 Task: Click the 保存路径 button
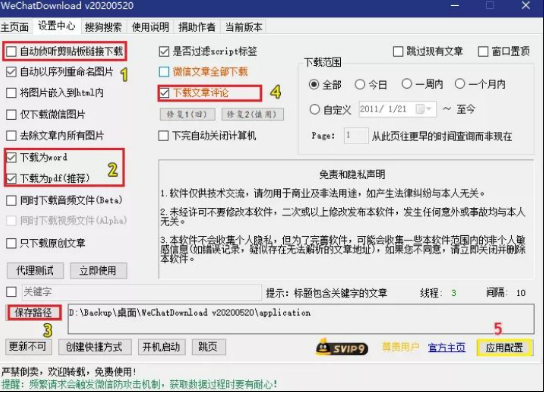(34, 312)
